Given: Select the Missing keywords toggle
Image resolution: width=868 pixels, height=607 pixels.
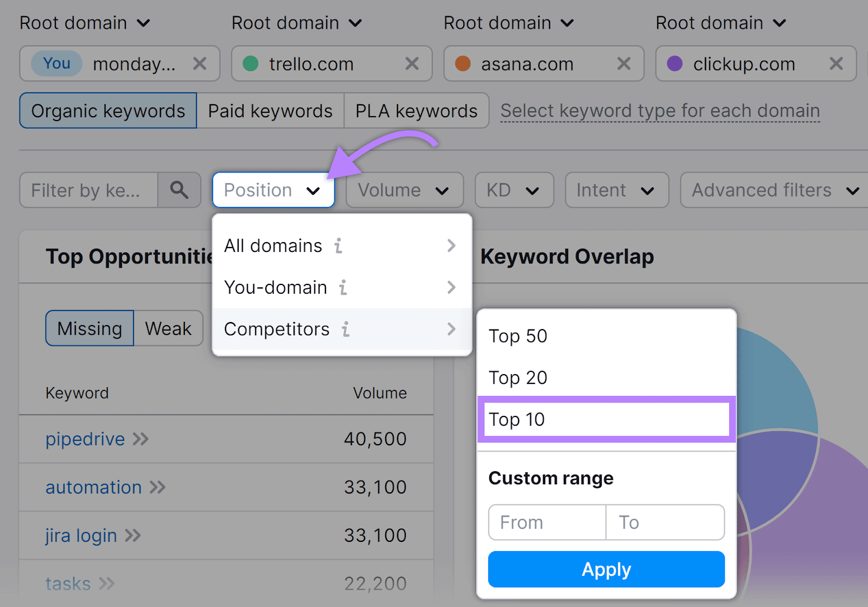Looking at the screenshot, I should point(89,328).
